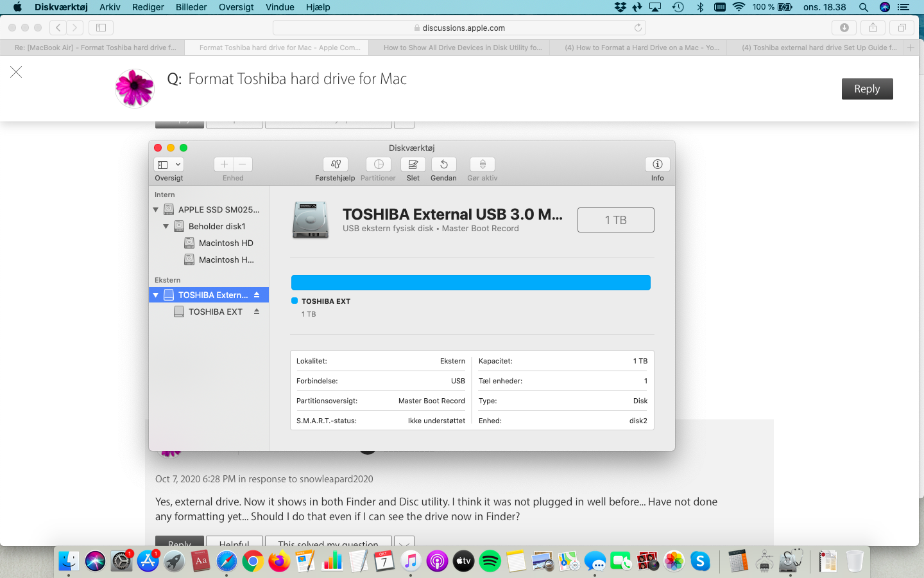The height and width of the screenshot is (578, 924).
Task: Open the Bluetooth menu bar status
Action: (700, 7)
